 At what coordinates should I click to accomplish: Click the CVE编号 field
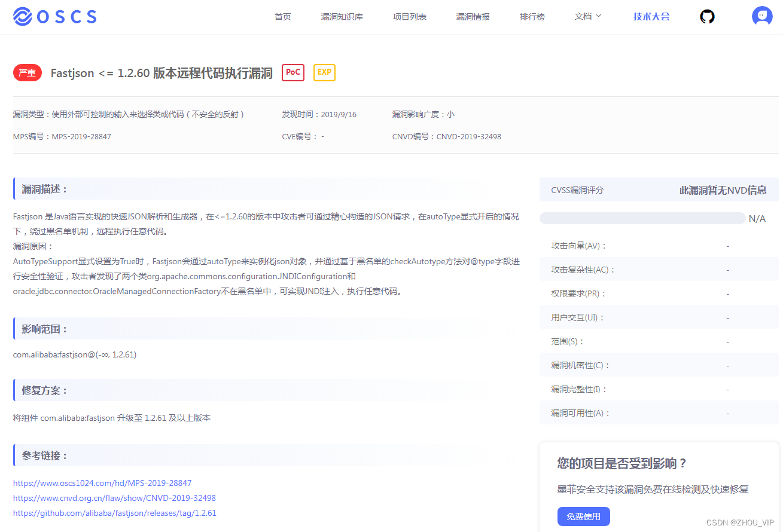(x=303, y=137)
